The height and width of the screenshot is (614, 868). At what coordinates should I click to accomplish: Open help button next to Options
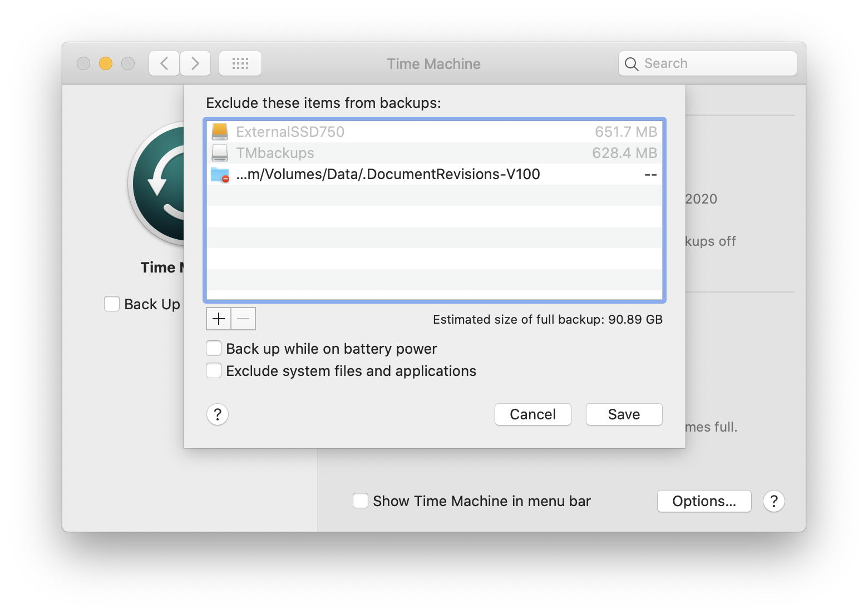(773, 501)
